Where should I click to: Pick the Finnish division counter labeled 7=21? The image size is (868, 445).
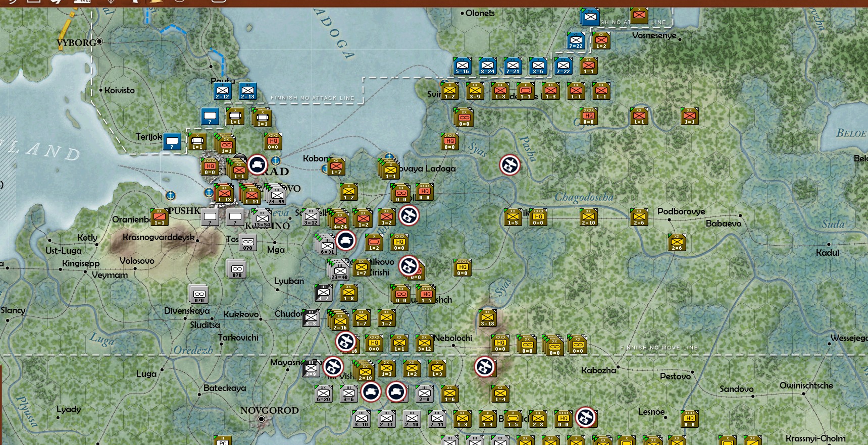513,66
